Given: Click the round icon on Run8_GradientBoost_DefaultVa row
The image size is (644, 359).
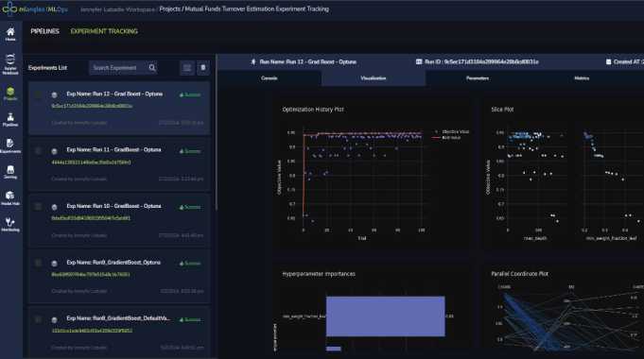Looking at the screenshot, I should tap(54, 319).
